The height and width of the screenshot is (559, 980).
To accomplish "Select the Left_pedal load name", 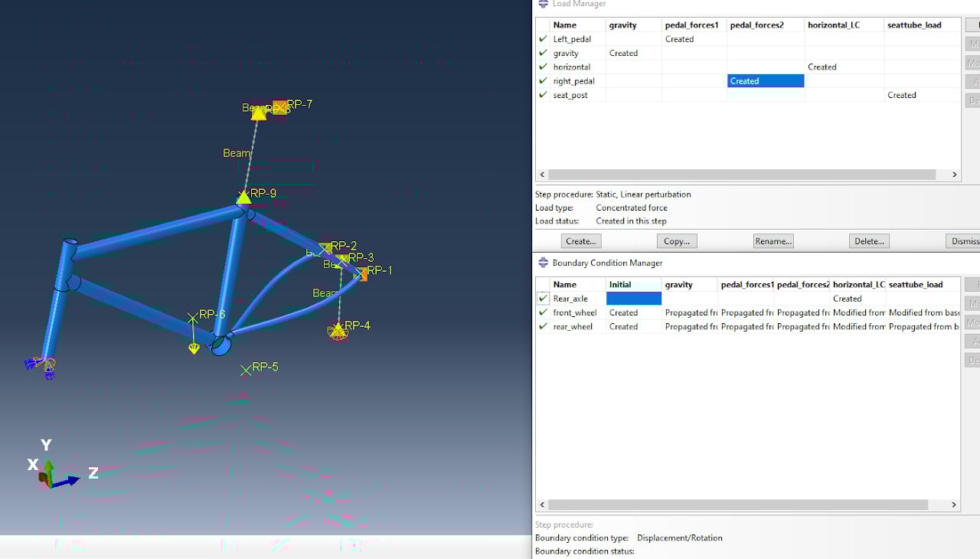I will coord(572,39).
